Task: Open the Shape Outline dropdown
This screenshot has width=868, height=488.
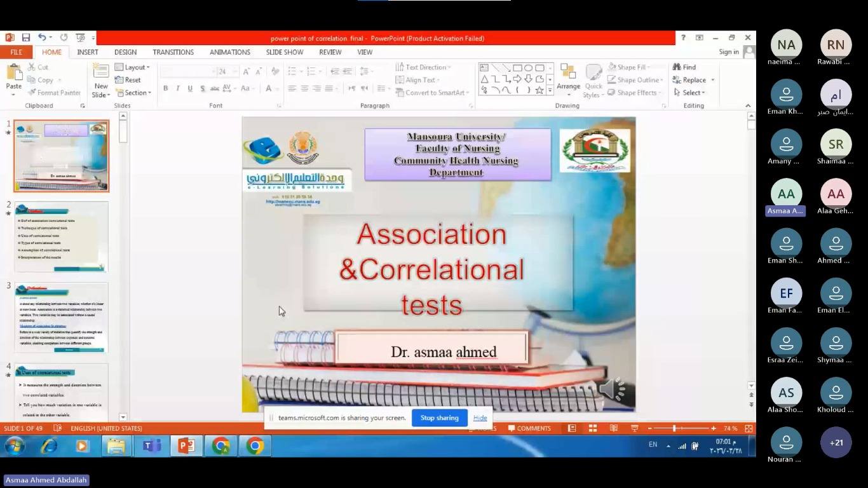Action: click(635, 80)
